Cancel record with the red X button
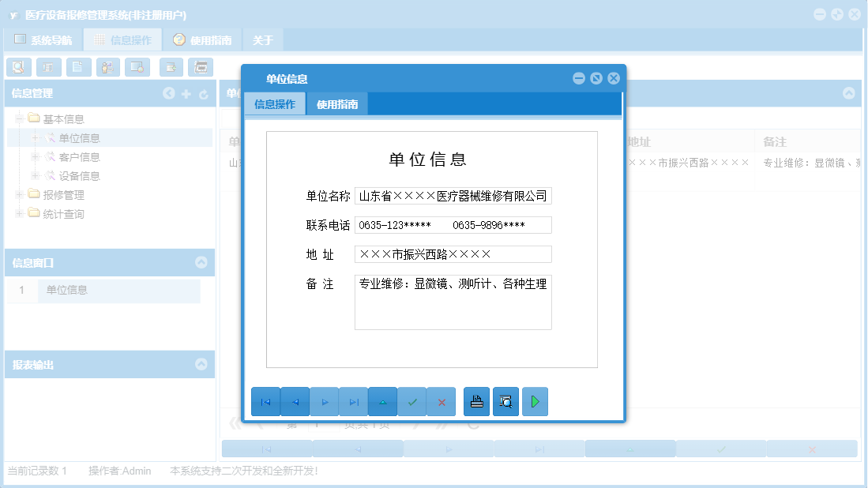The width and height of the screenshot is (868, 488). tap(441, 401)
